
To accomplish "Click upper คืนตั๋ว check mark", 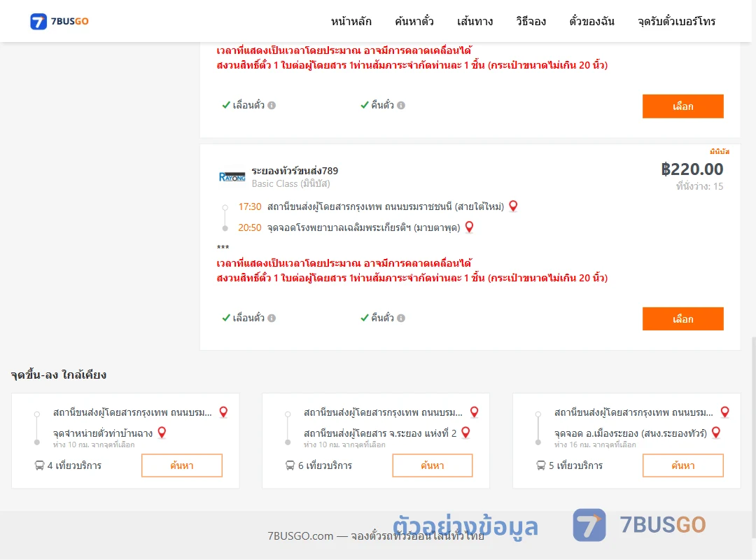I will (365, 105).
